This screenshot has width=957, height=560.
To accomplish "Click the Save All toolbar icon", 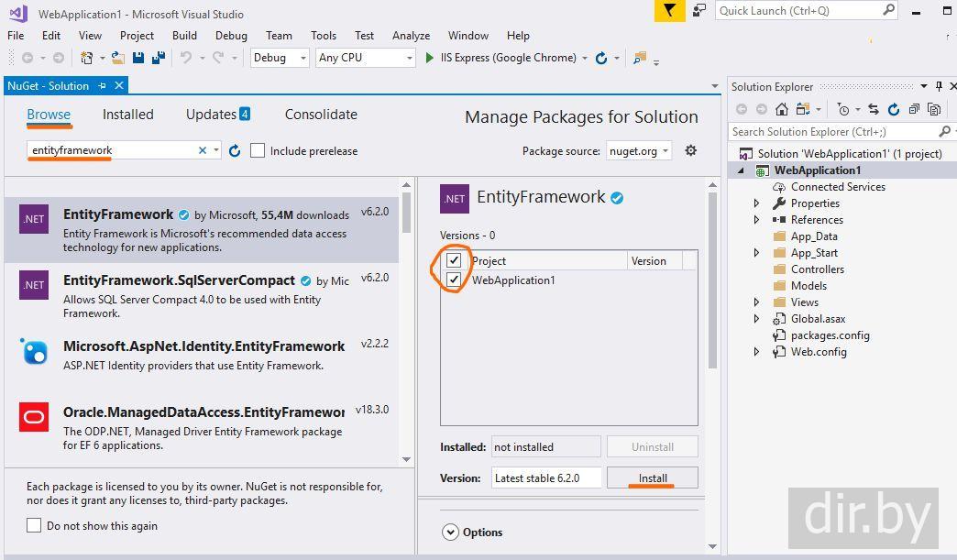I will 158,58.
